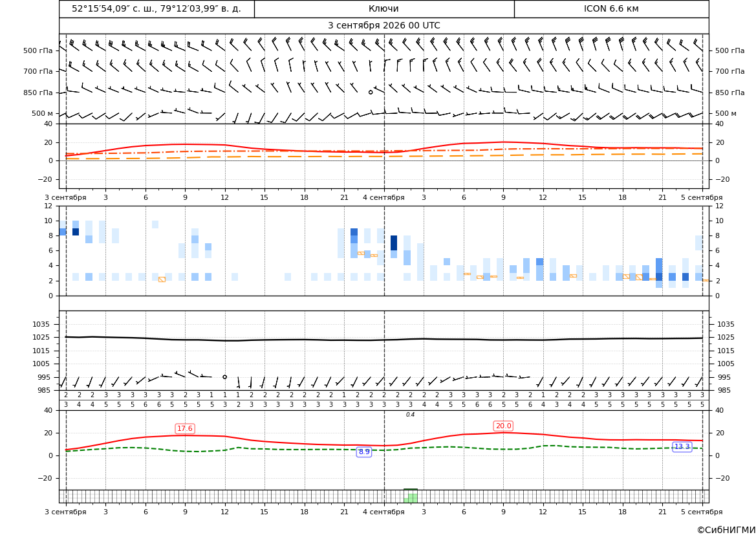Viewport: 756px width, 535px height.
Task: Click the Ключи location header cell
Action: pos(384,9)
